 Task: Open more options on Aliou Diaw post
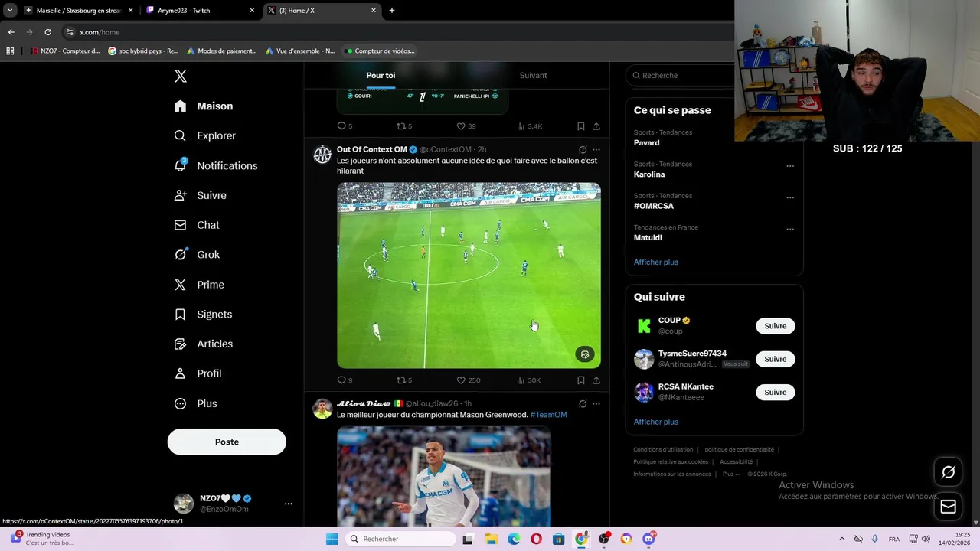click(x=596, y=403)
